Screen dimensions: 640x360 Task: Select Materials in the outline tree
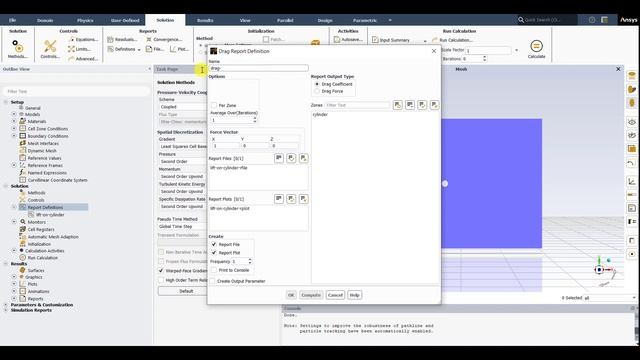[x=36, y=121]
